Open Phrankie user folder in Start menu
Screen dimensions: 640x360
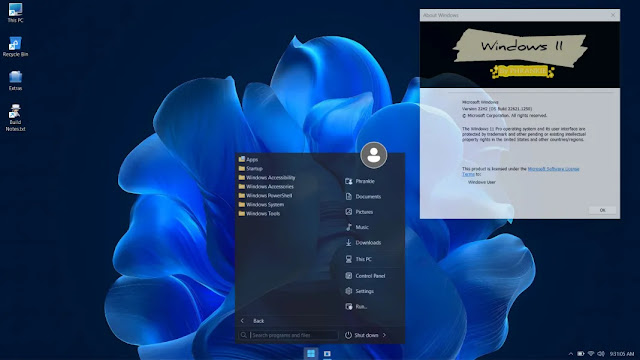(360, 181)
